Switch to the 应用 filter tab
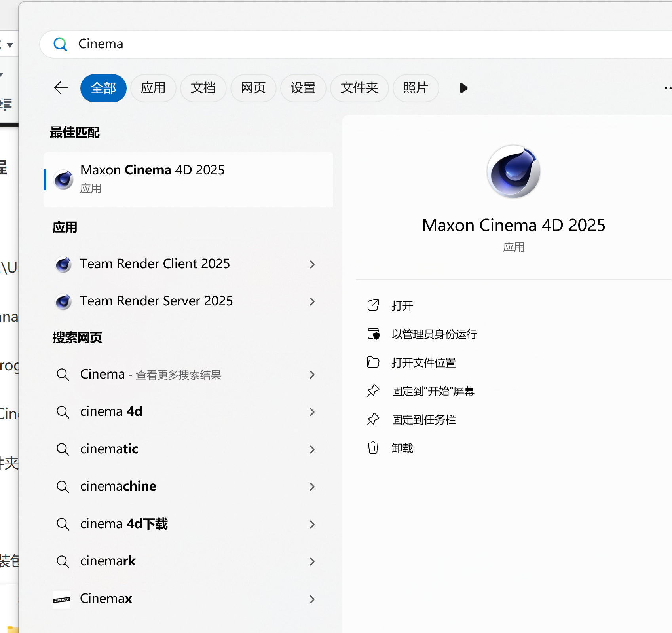672x633 pixels. point(153,88)
